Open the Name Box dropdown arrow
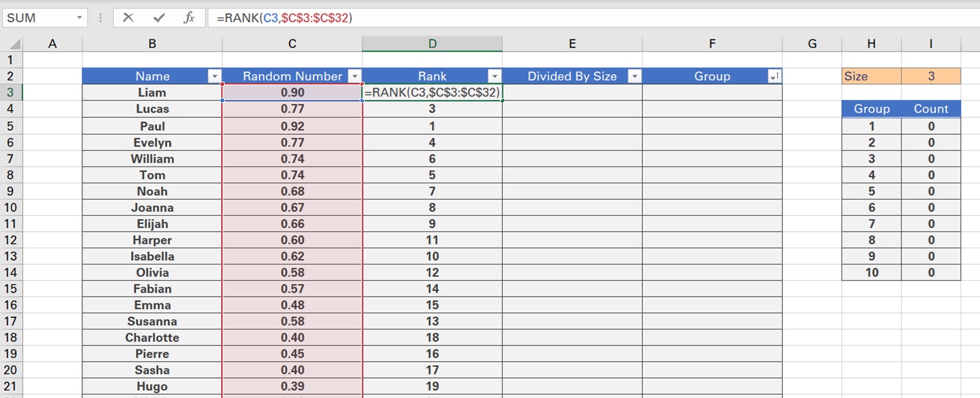 click(80, 18)
